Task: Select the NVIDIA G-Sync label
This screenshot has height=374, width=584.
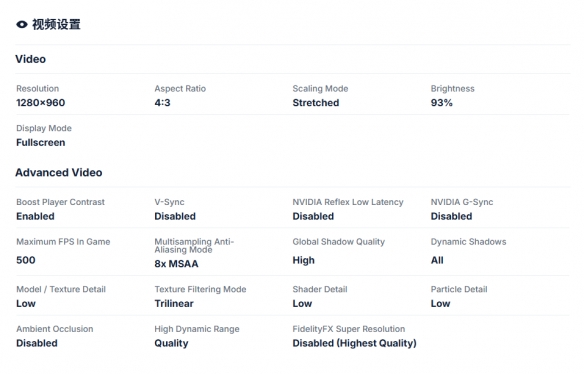Action: pos(462,202)
